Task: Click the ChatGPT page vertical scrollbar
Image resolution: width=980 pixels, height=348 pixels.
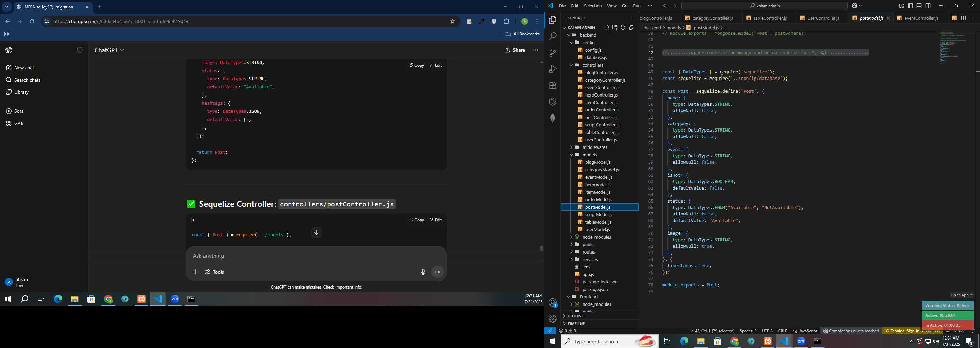Action: [x=541, y=249]
